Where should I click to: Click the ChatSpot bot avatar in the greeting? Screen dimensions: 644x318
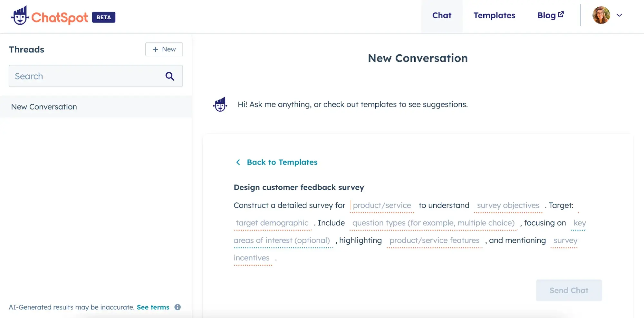point(220,105)
